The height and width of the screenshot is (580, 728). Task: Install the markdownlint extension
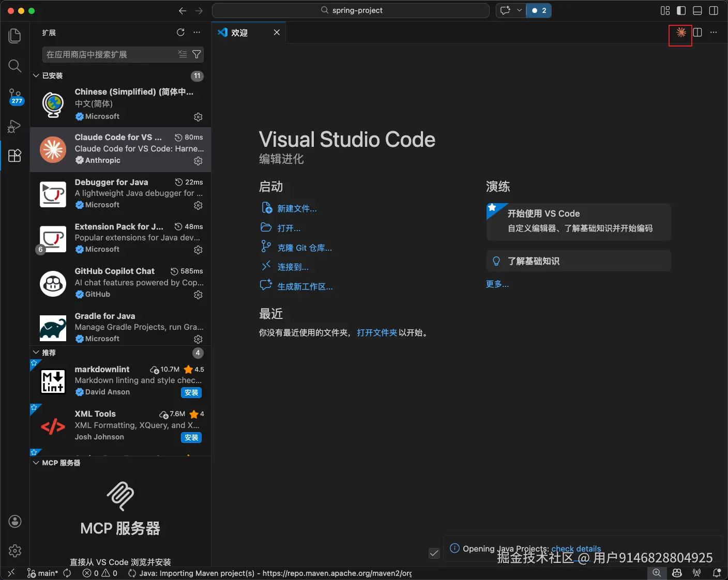[191, 392]
